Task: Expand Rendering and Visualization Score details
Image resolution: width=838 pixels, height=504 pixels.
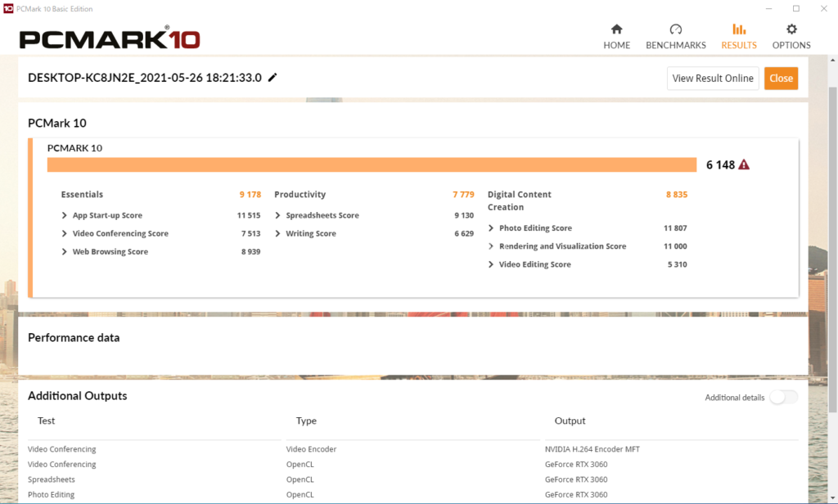Action: 491,246
